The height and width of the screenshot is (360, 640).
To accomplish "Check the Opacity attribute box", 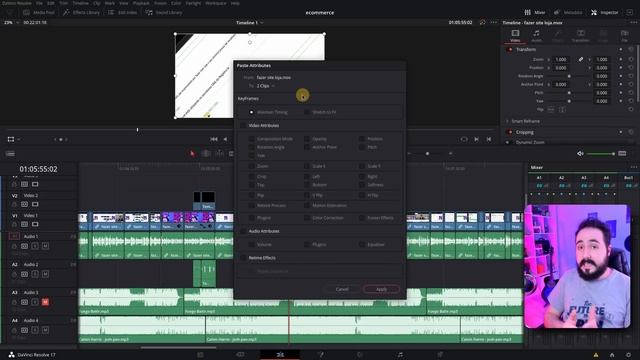I will pos(307,139).
